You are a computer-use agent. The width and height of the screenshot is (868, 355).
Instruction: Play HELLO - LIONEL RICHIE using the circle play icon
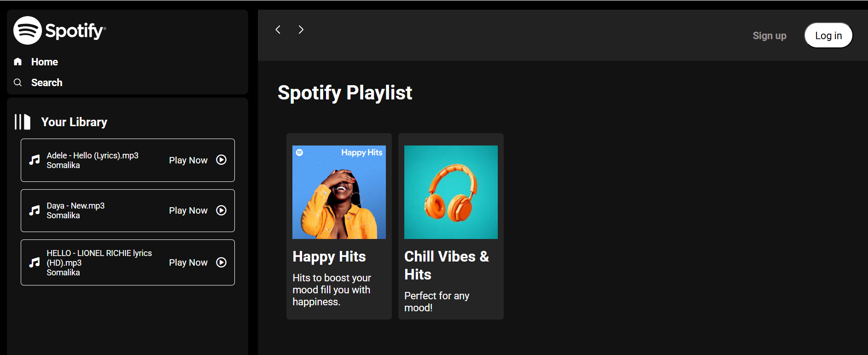(x=221, y=262)
